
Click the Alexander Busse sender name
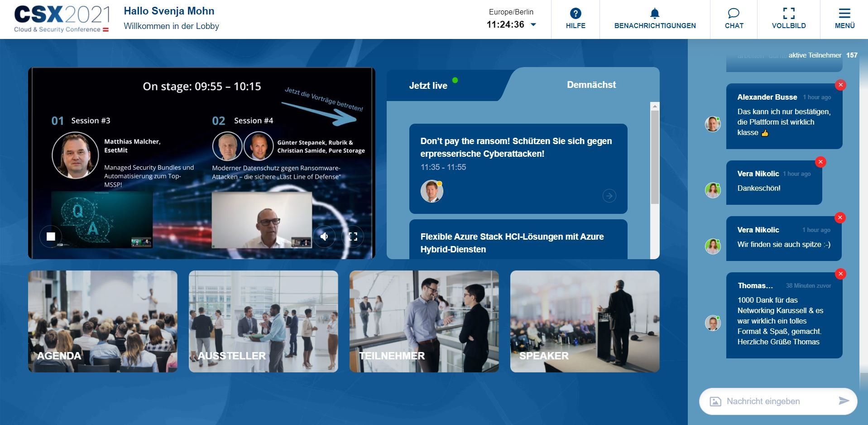point(767,97)
